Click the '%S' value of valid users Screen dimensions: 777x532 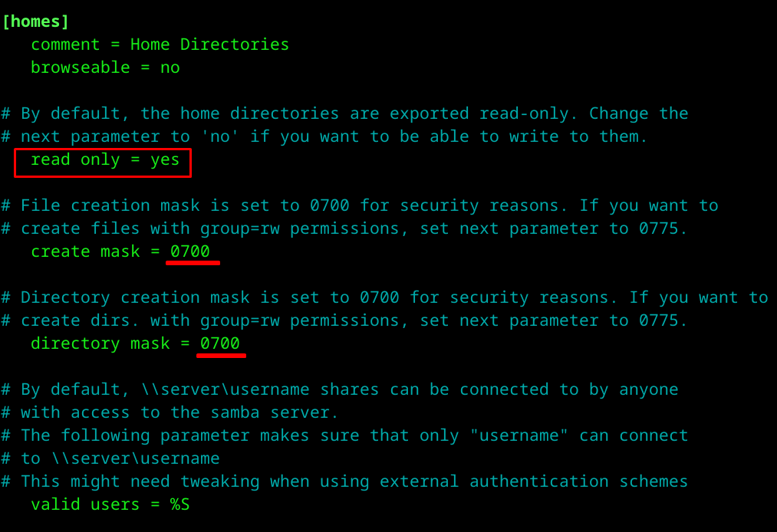[179, 504]
